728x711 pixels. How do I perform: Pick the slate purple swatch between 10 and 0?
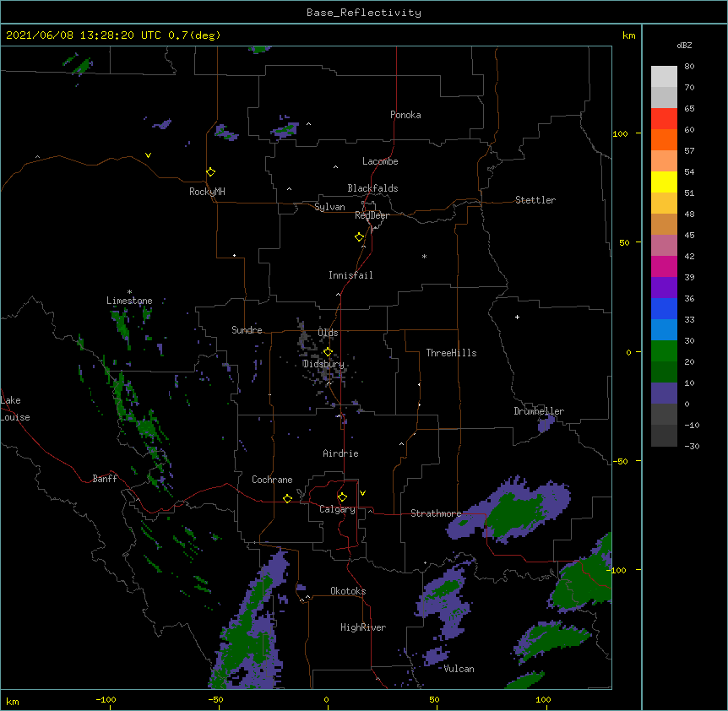click(x=664, y=393)
